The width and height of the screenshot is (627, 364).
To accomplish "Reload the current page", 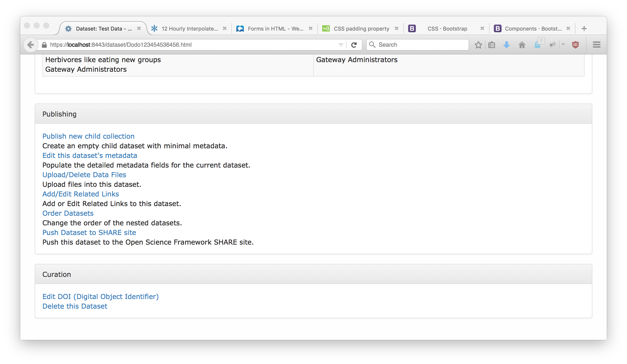I will [x=354, y=45].
